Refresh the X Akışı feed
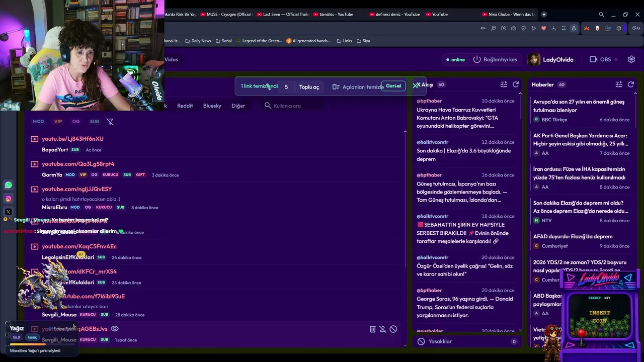644x362 pixels. 516,84
